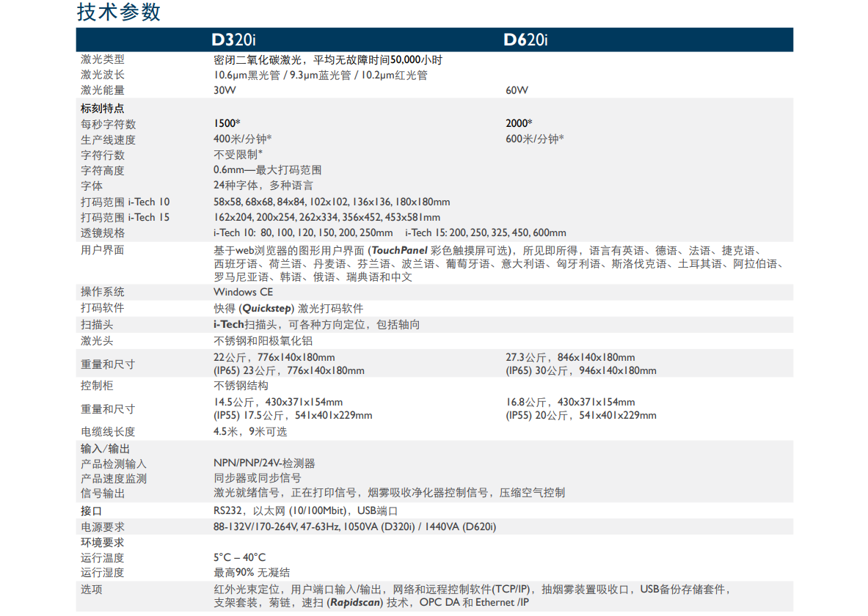
Task: Click the 输入/输出 section heading
Action: 105,449
